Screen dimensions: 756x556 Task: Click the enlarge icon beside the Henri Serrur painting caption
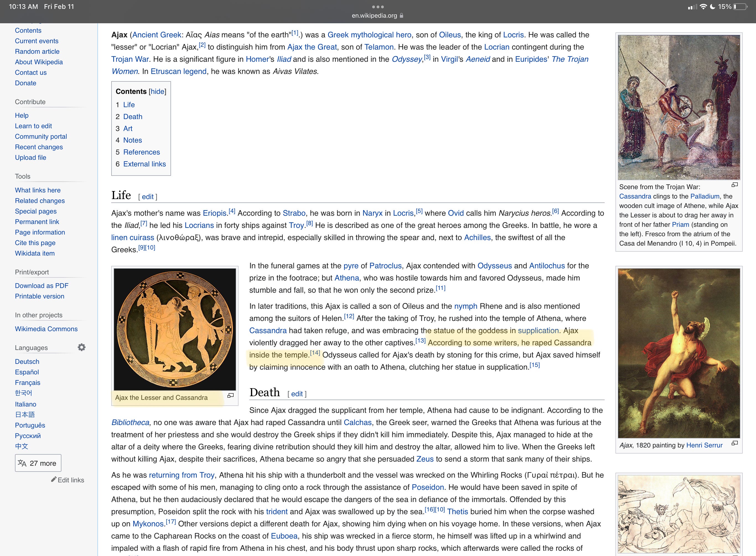click(734, 443)
